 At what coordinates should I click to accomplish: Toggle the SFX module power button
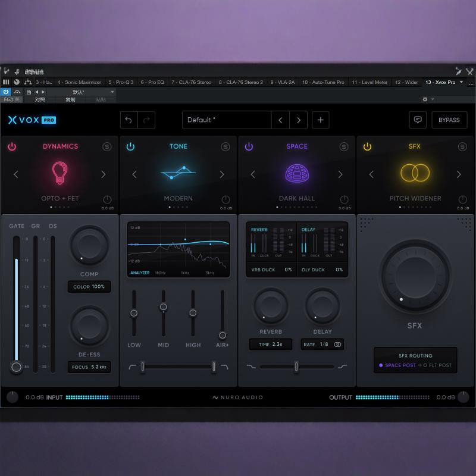tap(367, 146)
